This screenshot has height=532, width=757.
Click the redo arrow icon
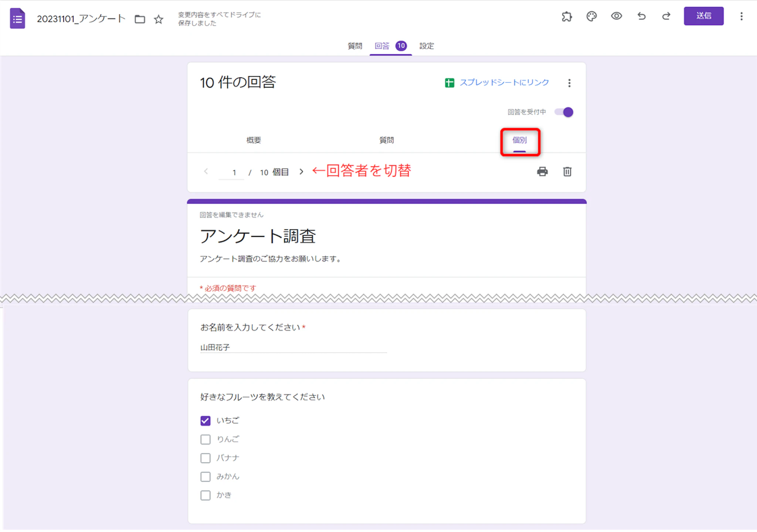pyautogui.click(x=666, y=16)
